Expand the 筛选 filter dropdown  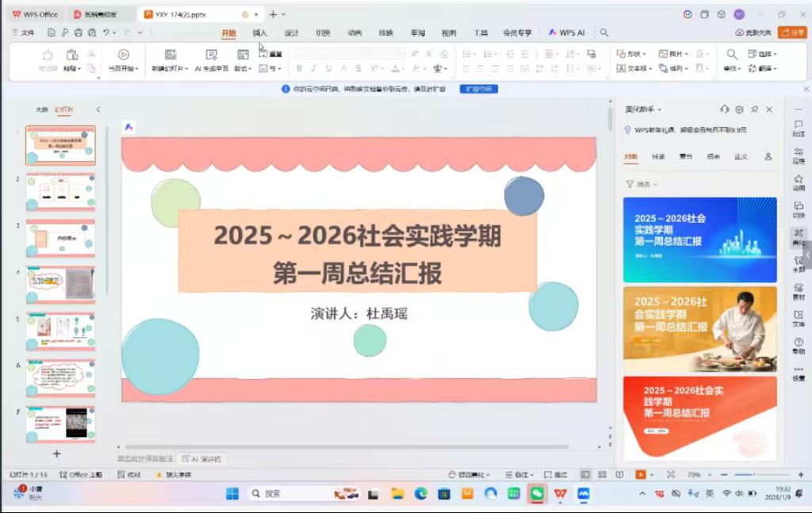click(x=642, y=184)
